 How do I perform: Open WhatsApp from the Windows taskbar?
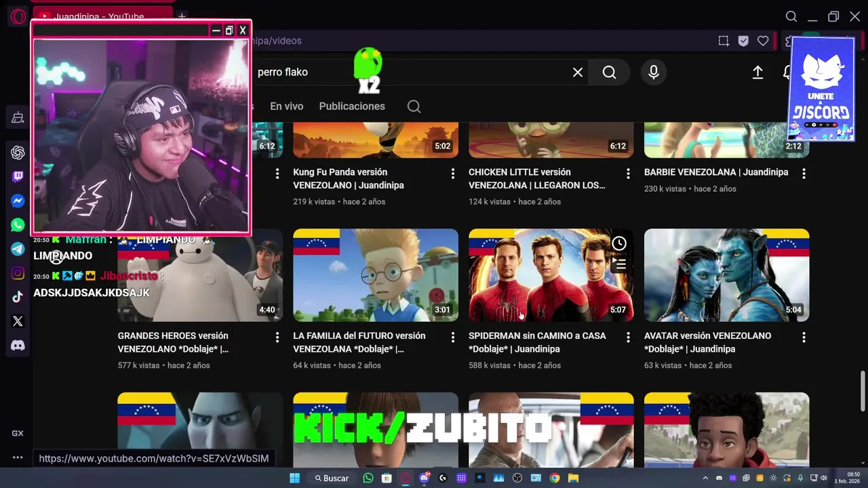[x=368, y=478]
